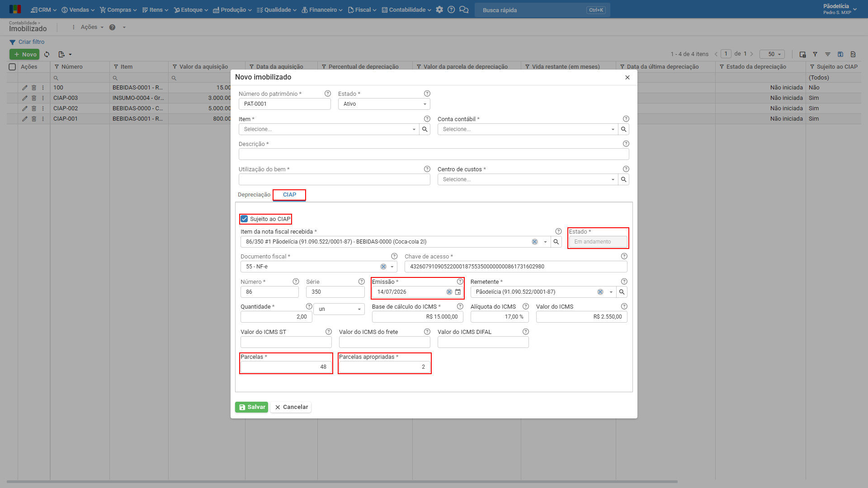Open the quantity unit 'un' dropdown

point(339,309)
